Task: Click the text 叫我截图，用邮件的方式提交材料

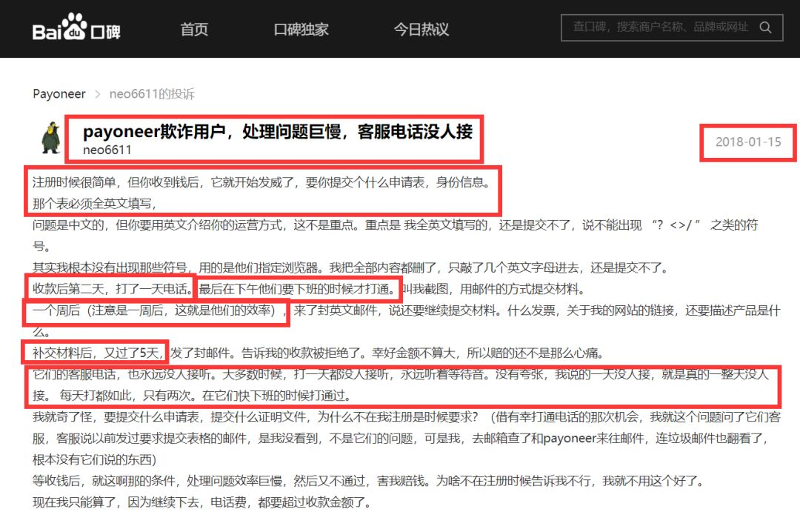Action: 493,289
